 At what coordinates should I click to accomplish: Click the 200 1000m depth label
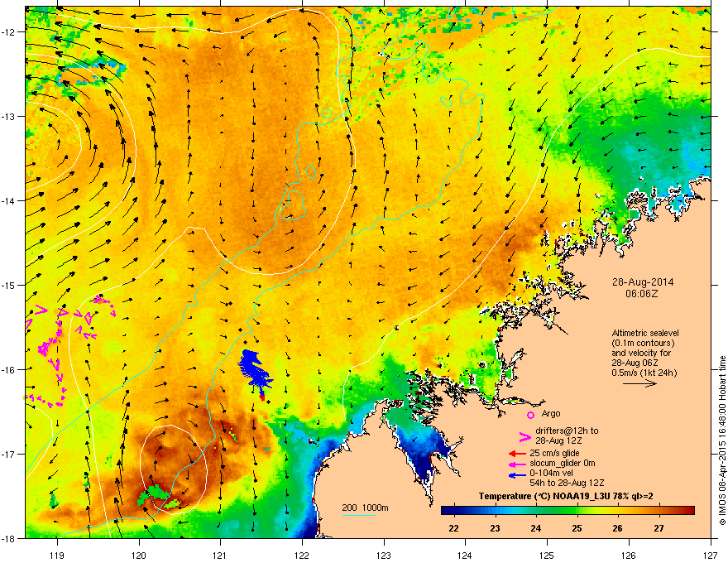(365, 508)
